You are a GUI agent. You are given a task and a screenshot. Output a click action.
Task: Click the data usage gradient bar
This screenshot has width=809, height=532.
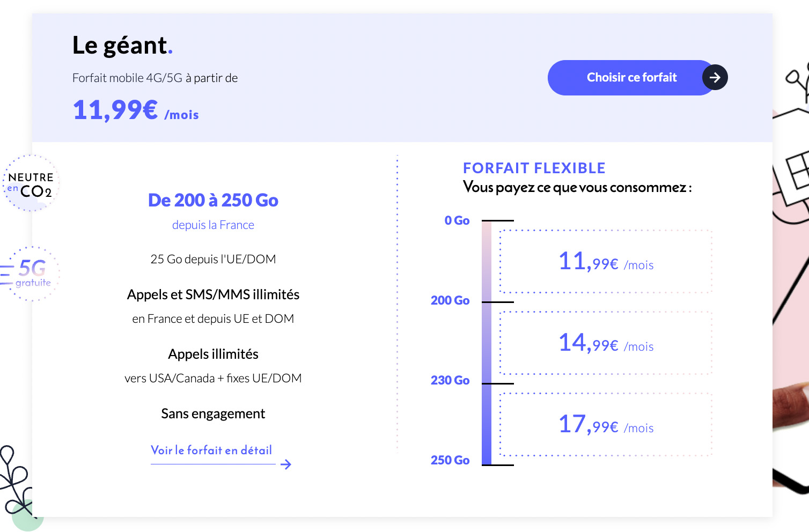487,343
